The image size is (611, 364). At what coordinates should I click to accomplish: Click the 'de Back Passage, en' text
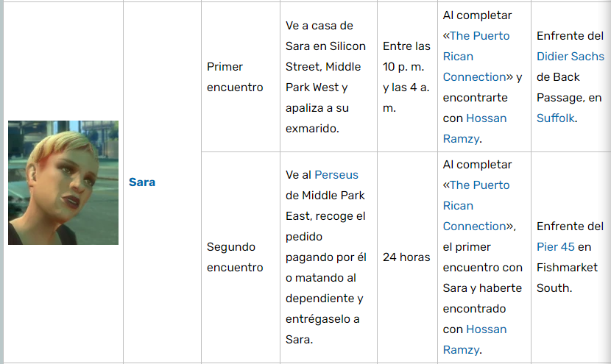click(568, 77)
